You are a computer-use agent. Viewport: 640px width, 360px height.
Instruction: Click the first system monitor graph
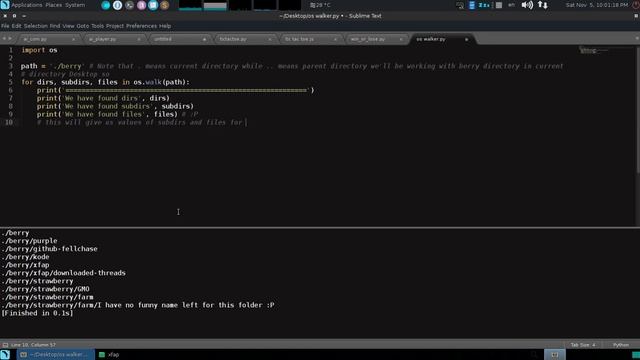click(x=190, y=5)
